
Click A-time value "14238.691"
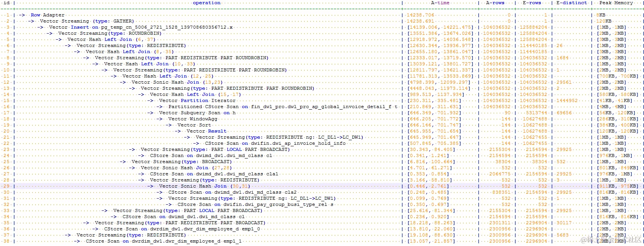pyautogui.click(x=420, y=21)
